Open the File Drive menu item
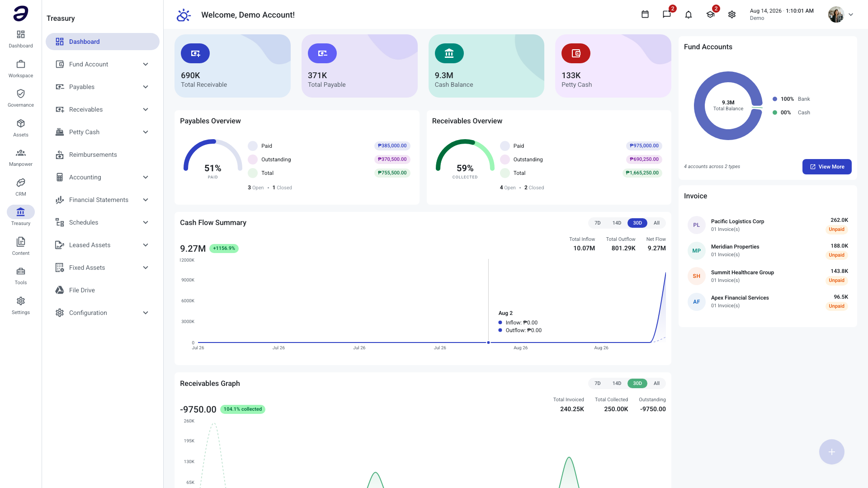The width and height of the screenshot is (868, 488). [x=103, y=290]
